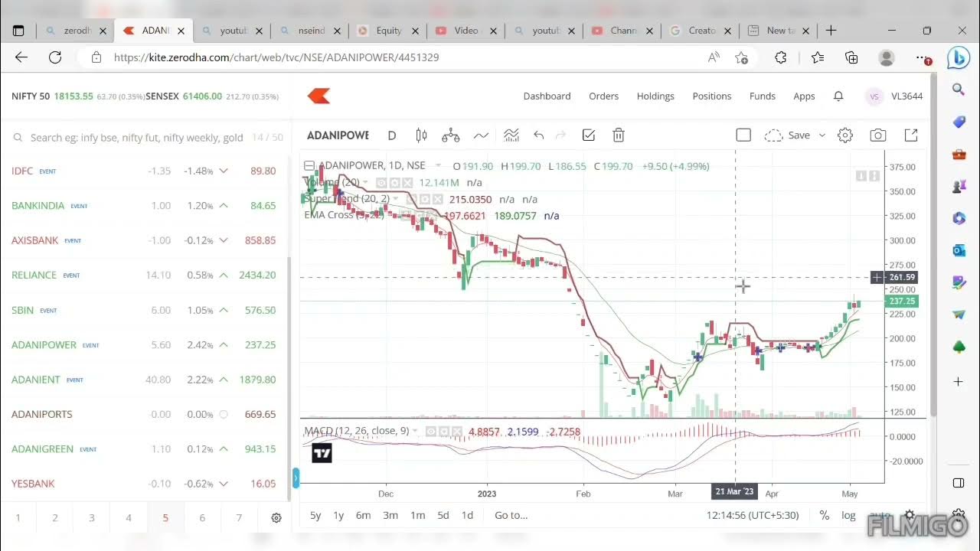Toggle log scale
980x551 pixels.
[x=848, y=516]
